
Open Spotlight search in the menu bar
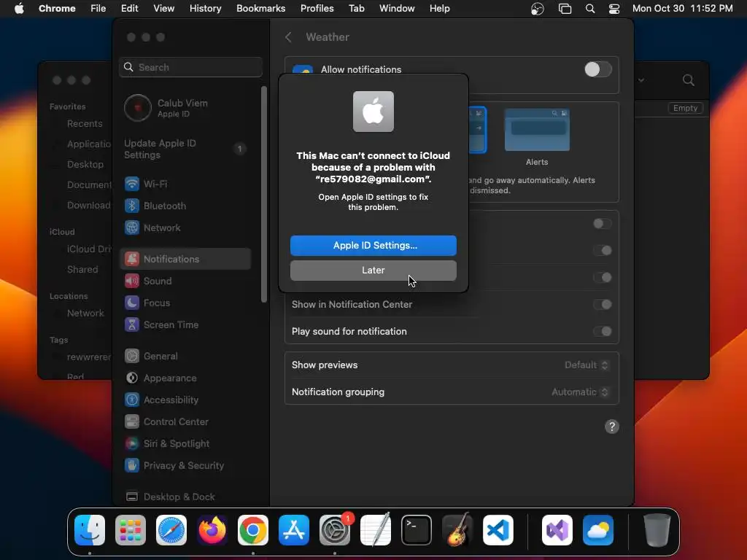pyautogui.click(x=589, y=9)
